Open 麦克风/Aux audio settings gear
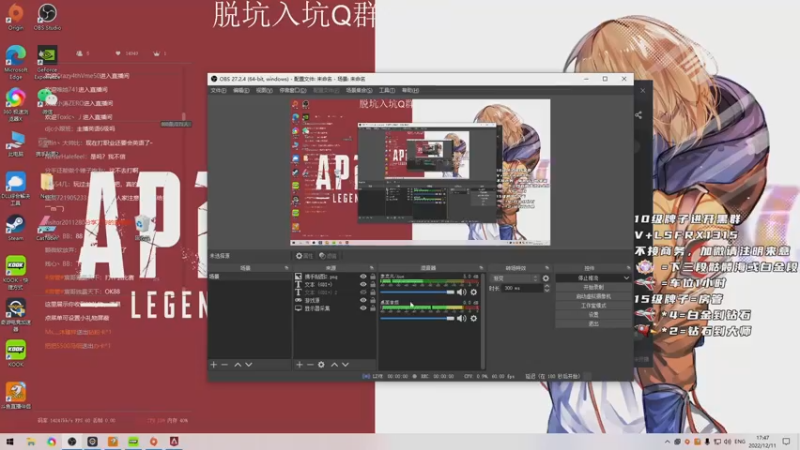The height and width of the screenshot is (450, 800). [x=474, y=292]
